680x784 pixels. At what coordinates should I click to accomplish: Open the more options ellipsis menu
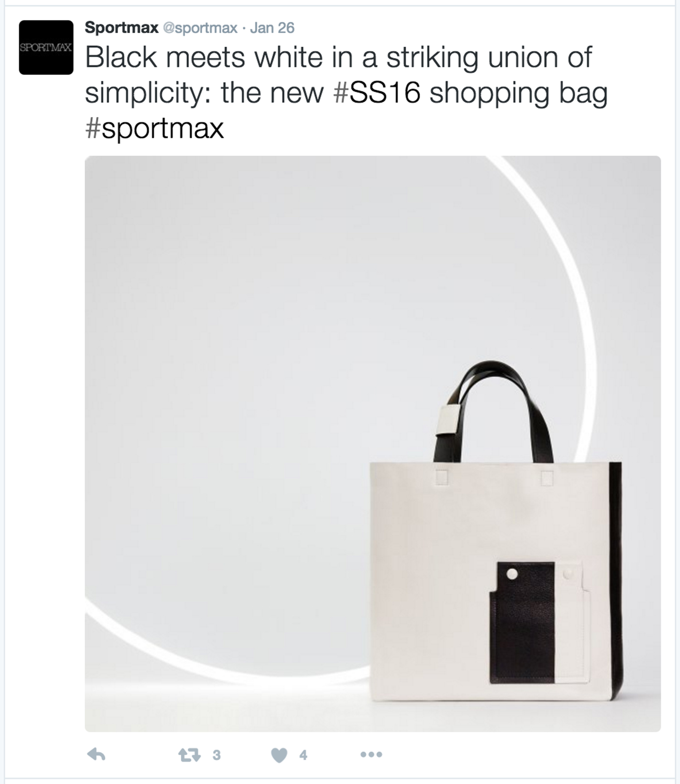371,755
